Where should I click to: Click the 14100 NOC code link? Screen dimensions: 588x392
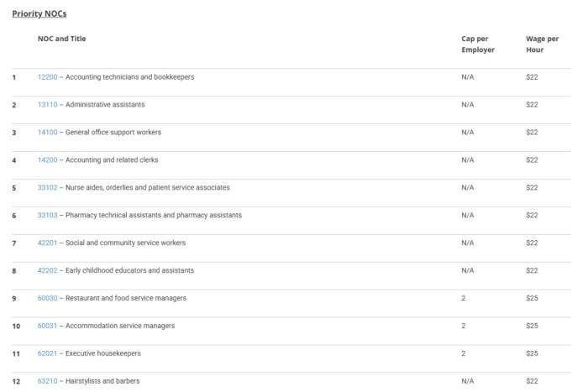click(47, 133)
